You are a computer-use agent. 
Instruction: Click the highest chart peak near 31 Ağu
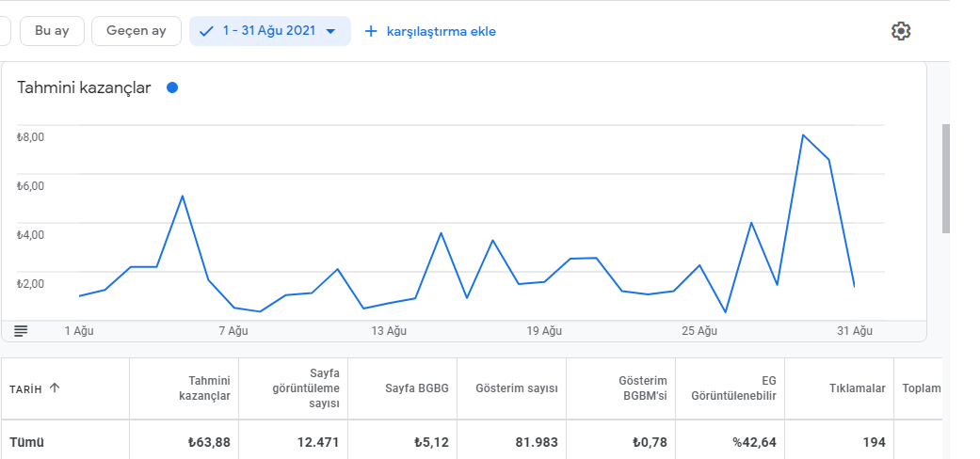[803, 135]
